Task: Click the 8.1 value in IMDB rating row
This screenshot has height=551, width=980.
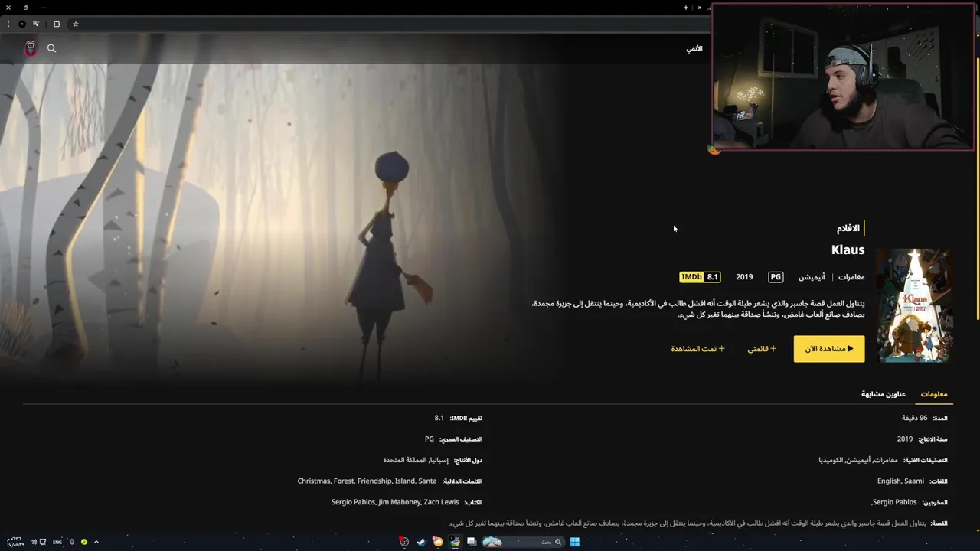Action: pos(439,418)
